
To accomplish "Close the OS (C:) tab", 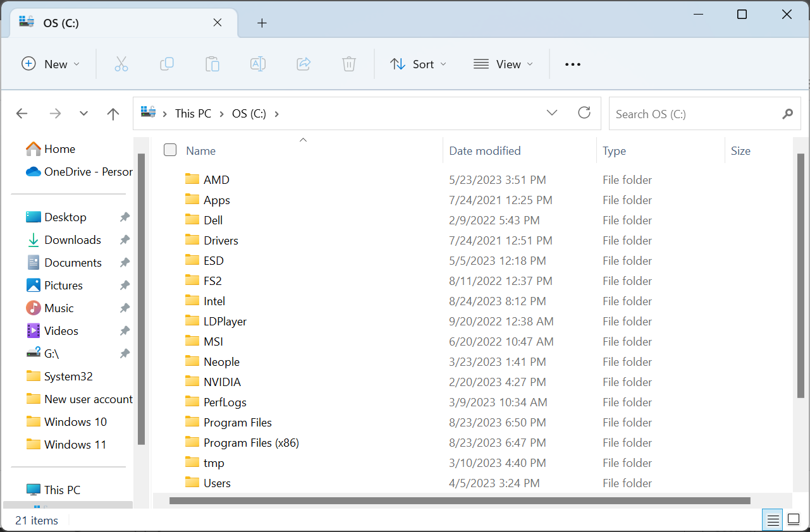I will tap(217, 22).
